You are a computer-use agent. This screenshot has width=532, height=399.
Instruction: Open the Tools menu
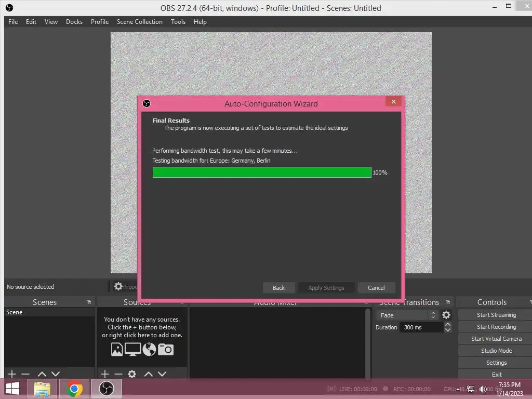point(178,22)
